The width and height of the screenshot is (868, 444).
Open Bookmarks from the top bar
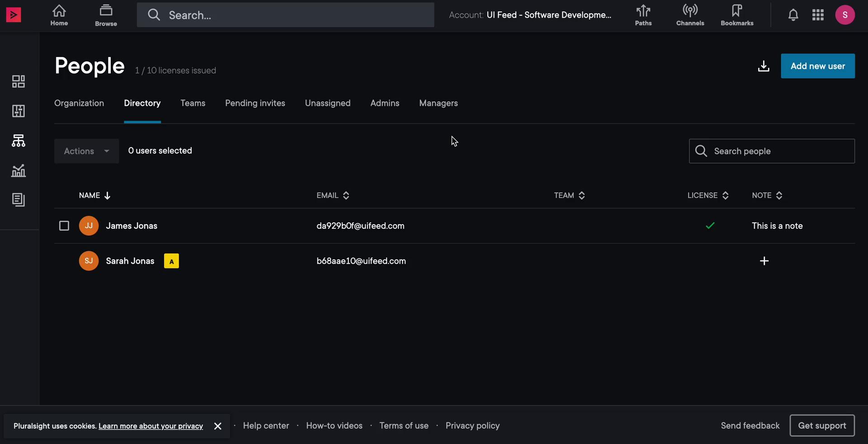(737, 15)
